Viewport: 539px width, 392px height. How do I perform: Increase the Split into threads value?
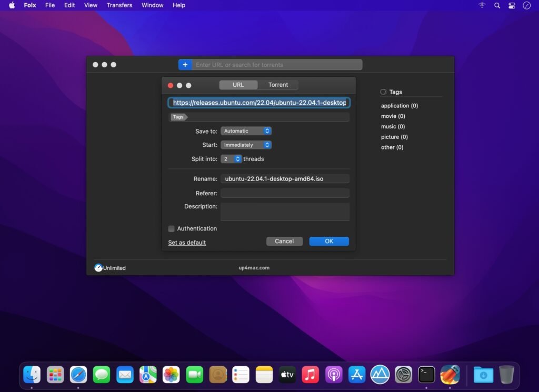(238, 157)
